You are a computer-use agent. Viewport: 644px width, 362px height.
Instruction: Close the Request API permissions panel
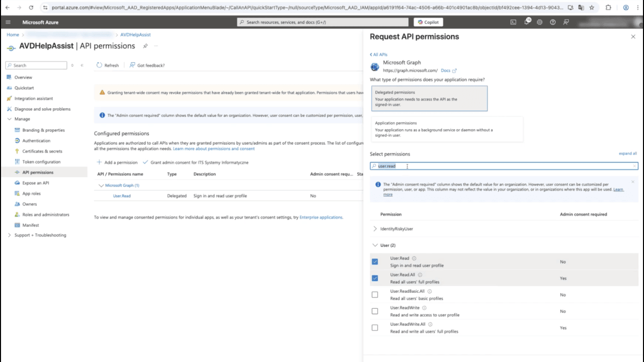point(633,37)
